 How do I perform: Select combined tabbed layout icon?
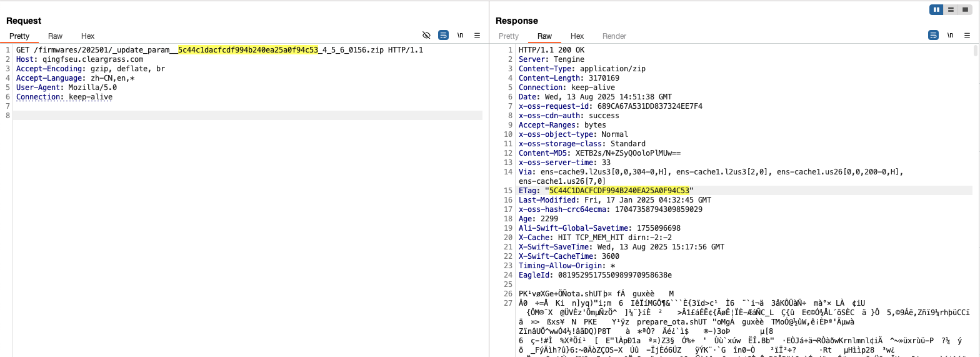tap(964, 9)
